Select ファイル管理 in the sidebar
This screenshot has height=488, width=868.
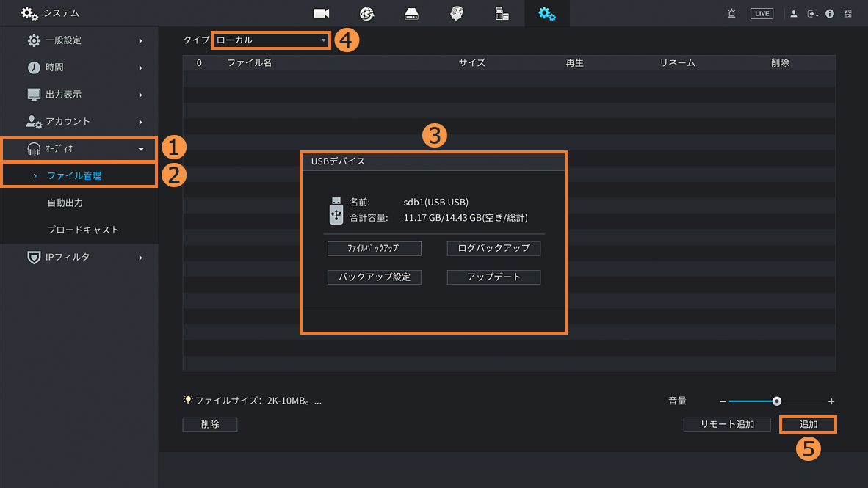pos(74,175)
